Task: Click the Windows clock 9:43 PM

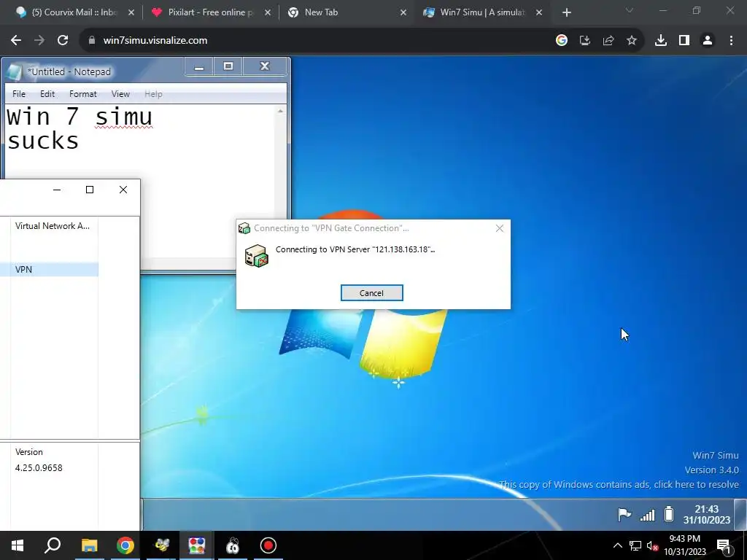Action: [x=684, y=545]
